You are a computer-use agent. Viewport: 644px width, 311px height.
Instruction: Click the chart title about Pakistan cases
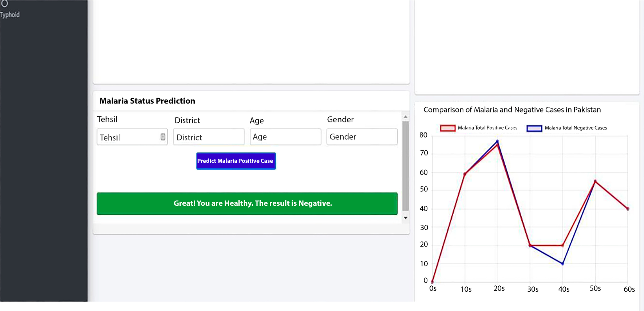tap(512, 110)
